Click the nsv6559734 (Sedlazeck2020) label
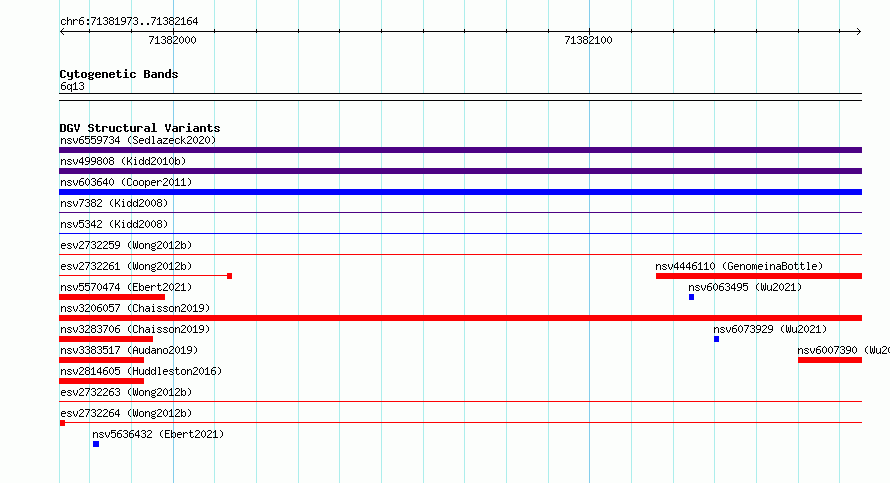The image size is (890, 483). (x=138, y=140)
